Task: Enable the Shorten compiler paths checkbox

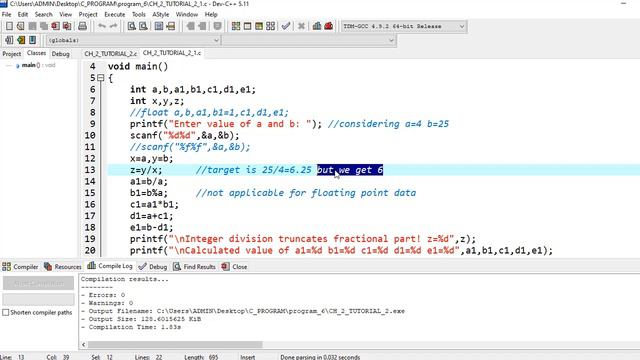Action: click(6, 312)
